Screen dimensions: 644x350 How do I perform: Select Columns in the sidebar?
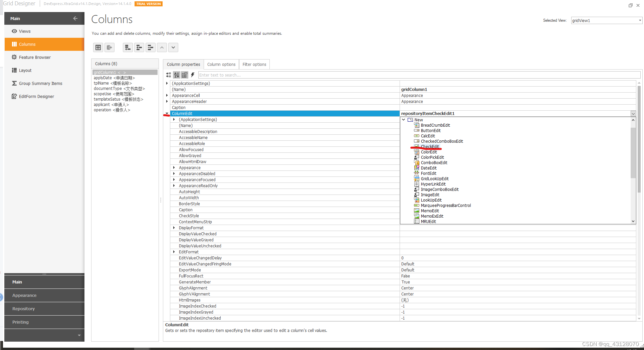44,44
